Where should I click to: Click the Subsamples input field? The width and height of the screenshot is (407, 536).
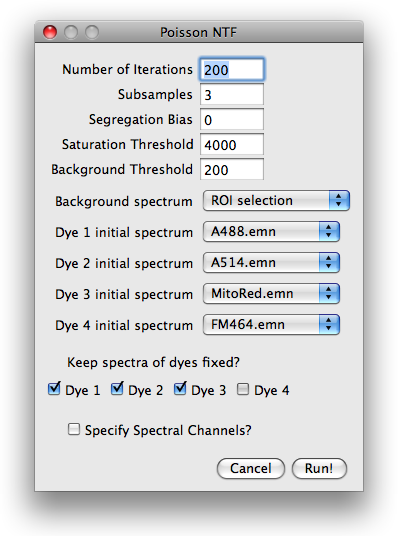[x=232, y=94]
